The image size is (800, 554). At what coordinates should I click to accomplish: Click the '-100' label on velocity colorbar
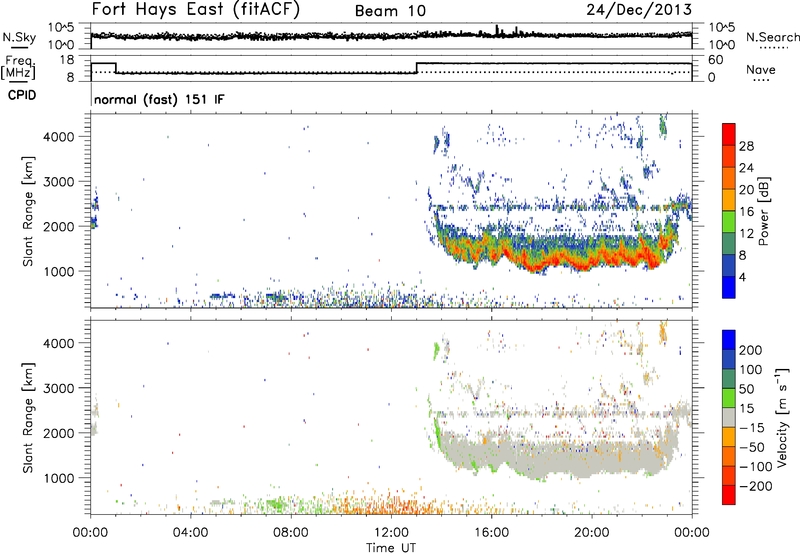tap(756, 467)
